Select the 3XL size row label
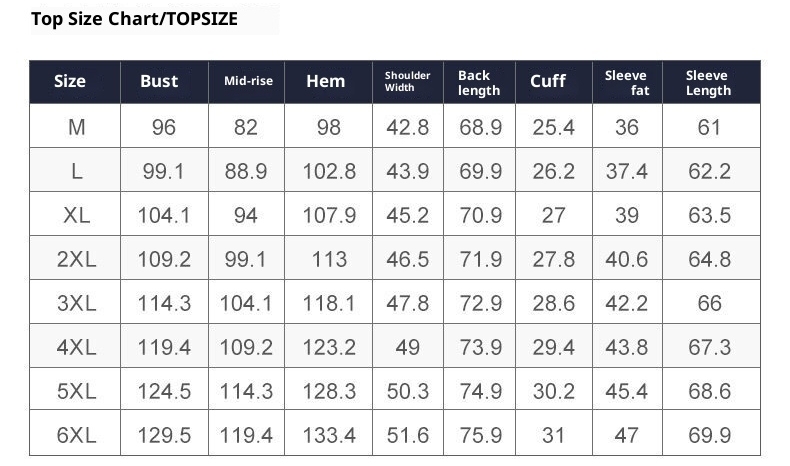Viewport: 790px width, 466px height. pos(76,303)
